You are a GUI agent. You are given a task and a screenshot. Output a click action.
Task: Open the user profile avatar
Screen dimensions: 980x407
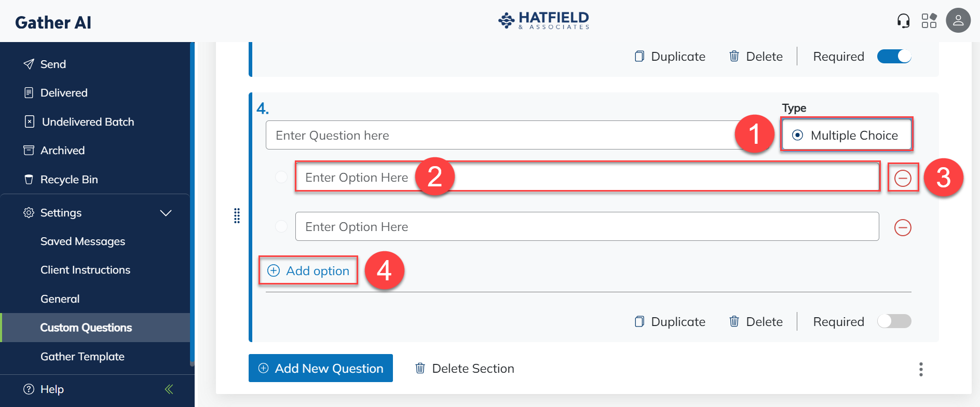958,21
